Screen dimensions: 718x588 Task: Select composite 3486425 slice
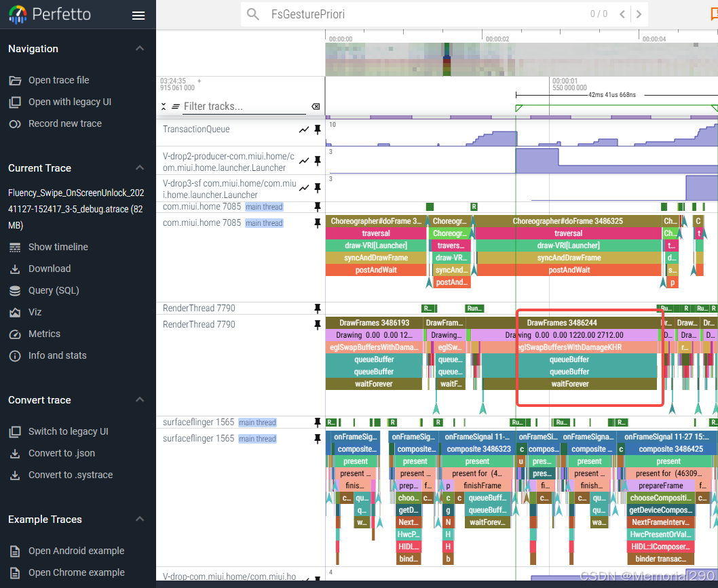[x=671, y=449]
